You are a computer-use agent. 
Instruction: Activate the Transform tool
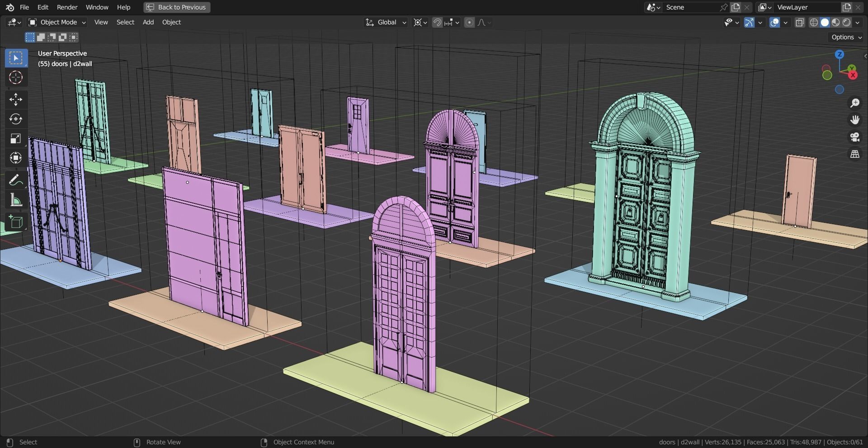[x=16, y=158]
